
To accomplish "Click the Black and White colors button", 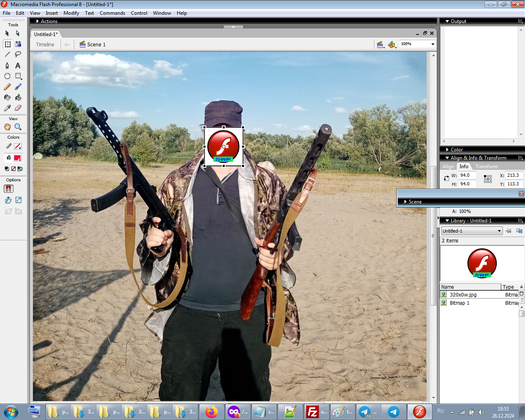I will 7,169.
